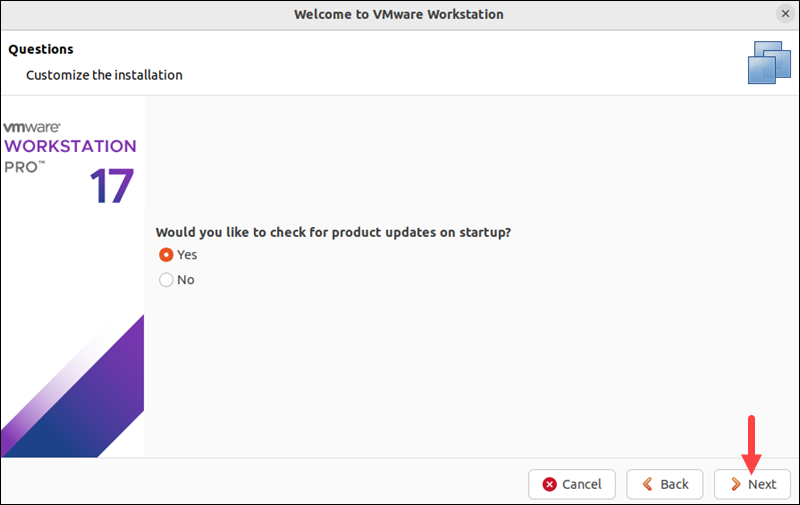800x505 pixels.
Task: Go back with the Back button
Action: (664, 484)
